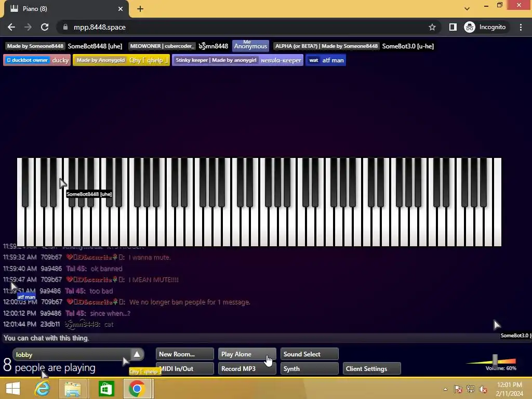Open the Windows Start button
532x399 pixels.
tap(13, 389)
